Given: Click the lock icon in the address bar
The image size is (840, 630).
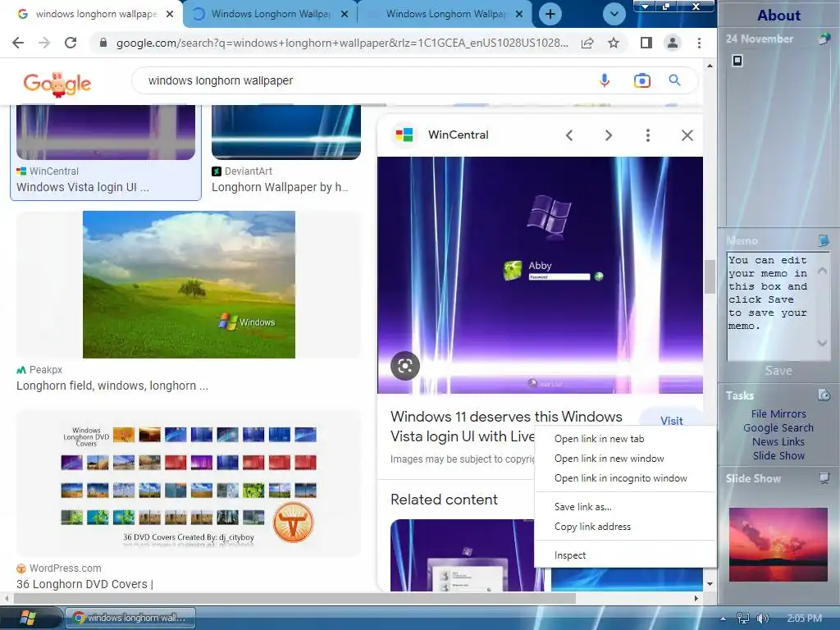Looking at the screenshot, I should tap(103, 43).
